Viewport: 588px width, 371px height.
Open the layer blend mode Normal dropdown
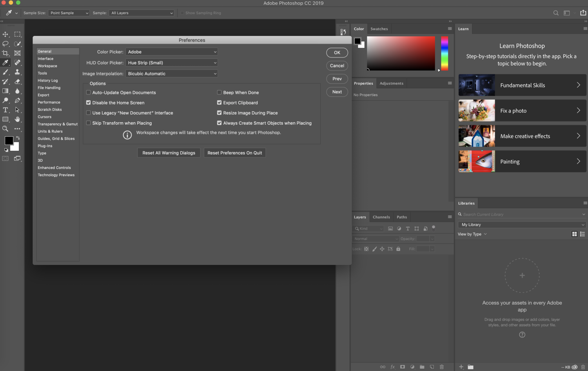376,239
